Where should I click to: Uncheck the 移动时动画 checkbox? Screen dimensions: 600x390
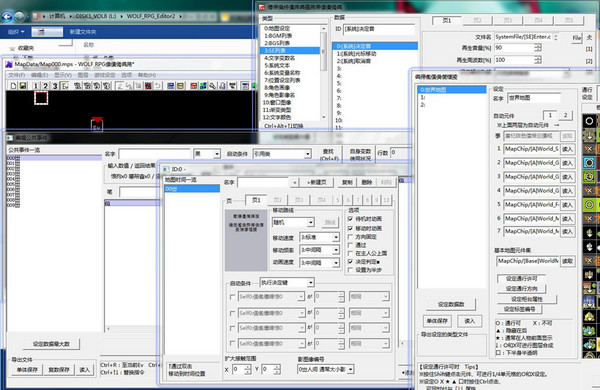pyautogui.click(x=350, y=228)
